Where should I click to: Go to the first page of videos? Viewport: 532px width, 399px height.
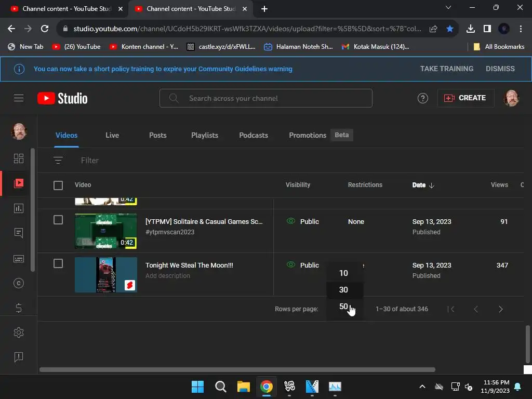451,309
